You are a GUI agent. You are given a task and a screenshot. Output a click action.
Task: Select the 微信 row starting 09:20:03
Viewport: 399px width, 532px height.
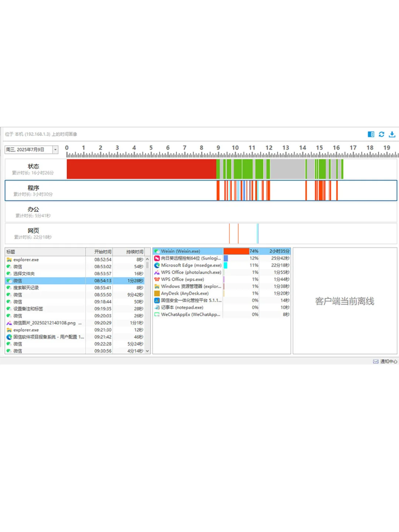coord(75,316)
